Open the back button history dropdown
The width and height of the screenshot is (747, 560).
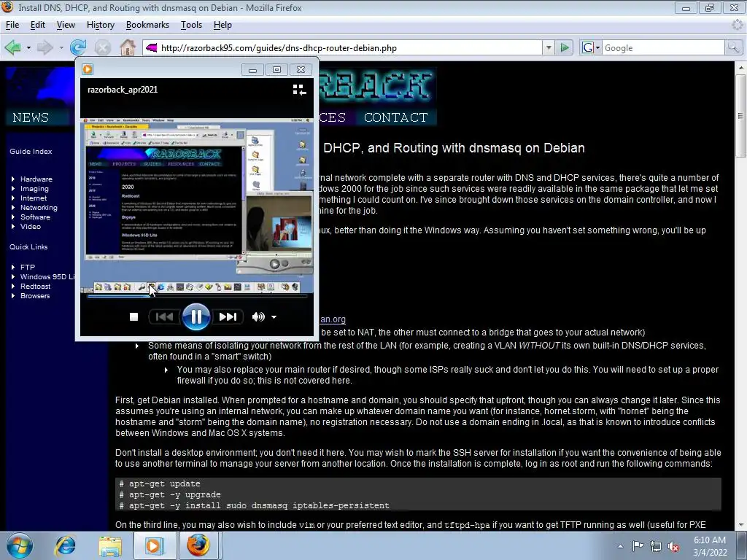(28, 47)
